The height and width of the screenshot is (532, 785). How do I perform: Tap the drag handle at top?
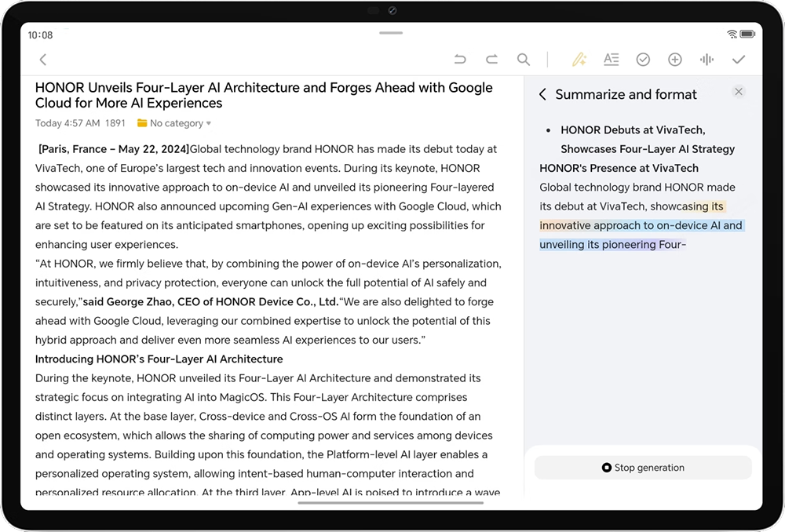[x=391, y=33]
